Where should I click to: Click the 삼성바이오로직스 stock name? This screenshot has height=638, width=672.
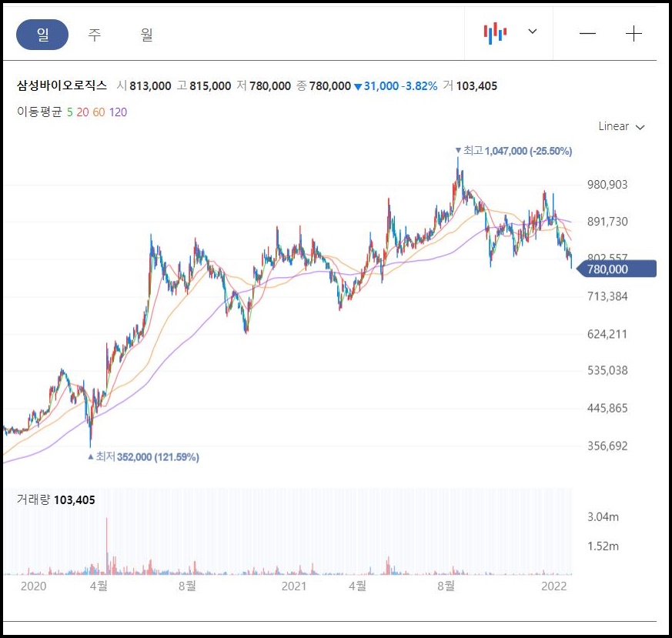[x=62, y=85]
